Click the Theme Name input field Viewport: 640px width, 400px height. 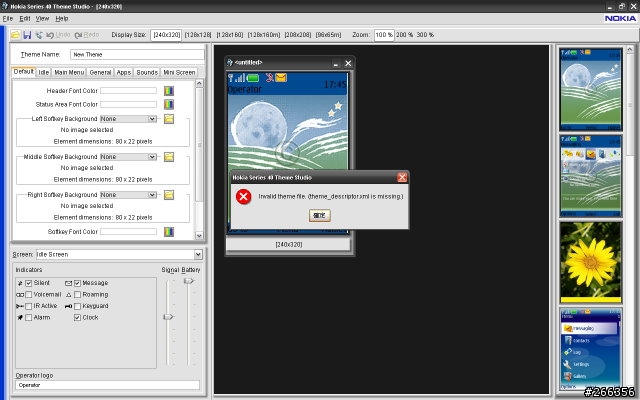137,55
